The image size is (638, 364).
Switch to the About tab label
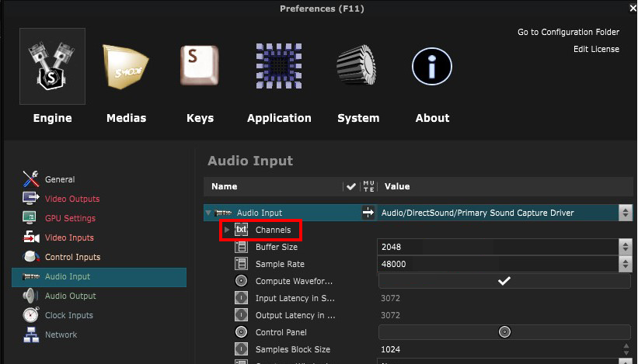(x=432, y=118)
